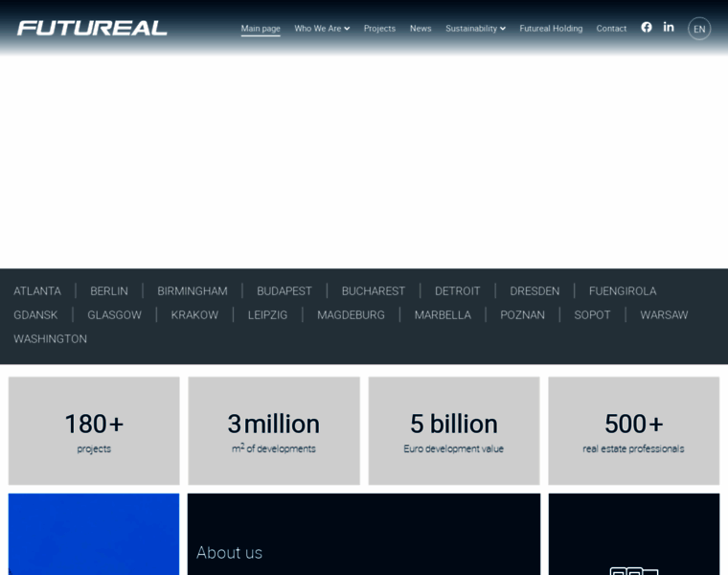Click the 3 million m² card

(274, 430)
